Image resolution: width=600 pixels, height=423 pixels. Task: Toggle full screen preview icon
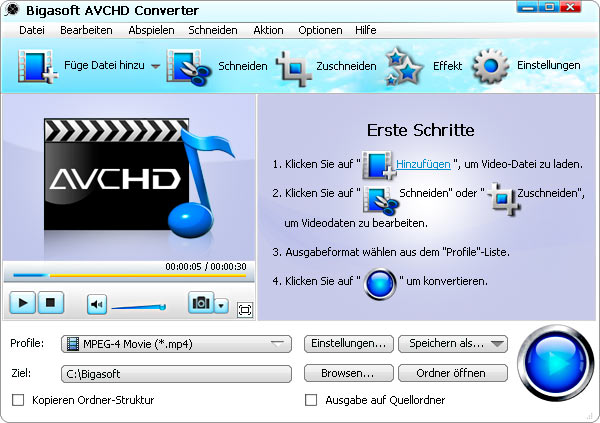pos(245,310)
